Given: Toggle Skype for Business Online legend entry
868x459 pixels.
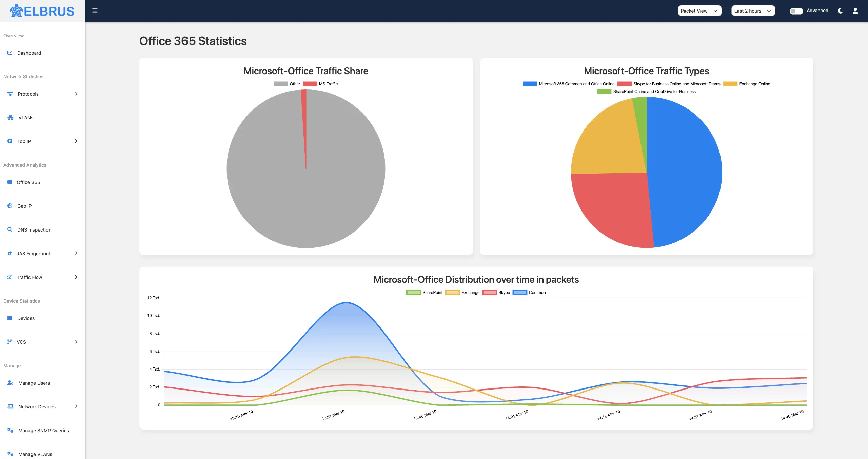Looking at the screenshot, I should coord(669,84).
